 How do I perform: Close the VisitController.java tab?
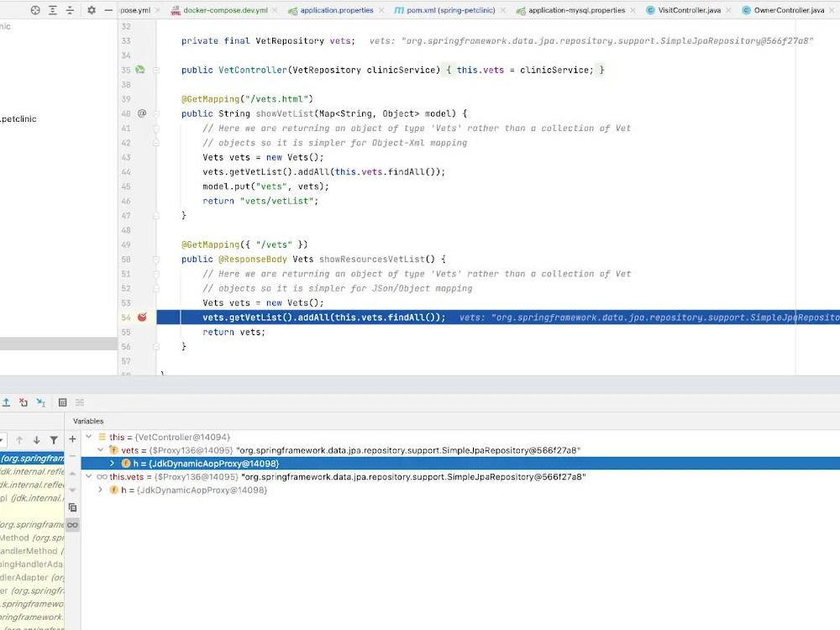click(x=728, y=10)
